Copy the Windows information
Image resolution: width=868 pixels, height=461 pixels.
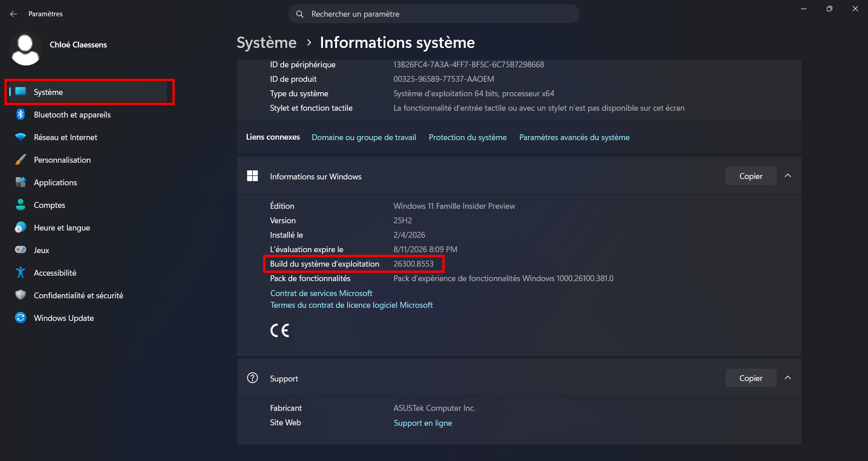(x=751, y=176)
